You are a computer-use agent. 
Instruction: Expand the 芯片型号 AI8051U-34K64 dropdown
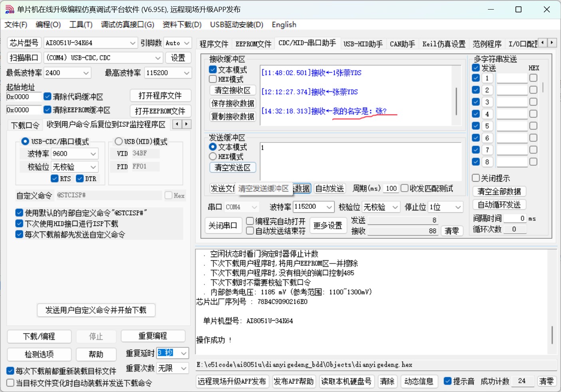click(x=133, y=43)
